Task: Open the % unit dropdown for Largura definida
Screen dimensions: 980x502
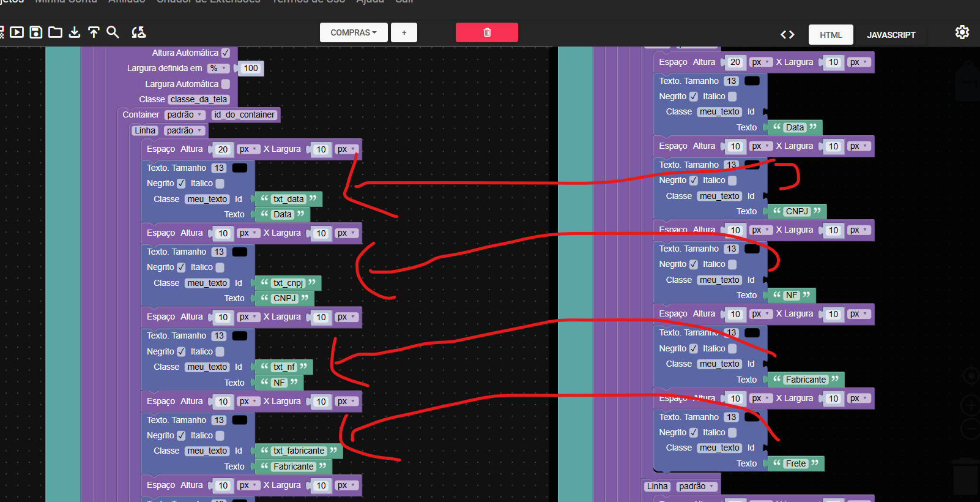Action: click(218, 69)
